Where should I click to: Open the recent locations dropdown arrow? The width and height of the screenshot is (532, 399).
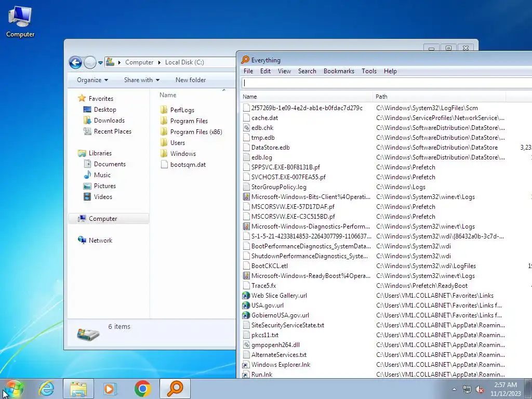(x=100, y=63)
